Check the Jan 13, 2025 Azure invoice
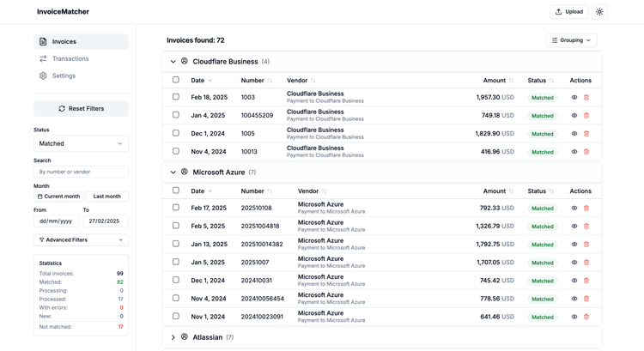The width and height of the screenshot is (644, 351). tap(176, 244)
